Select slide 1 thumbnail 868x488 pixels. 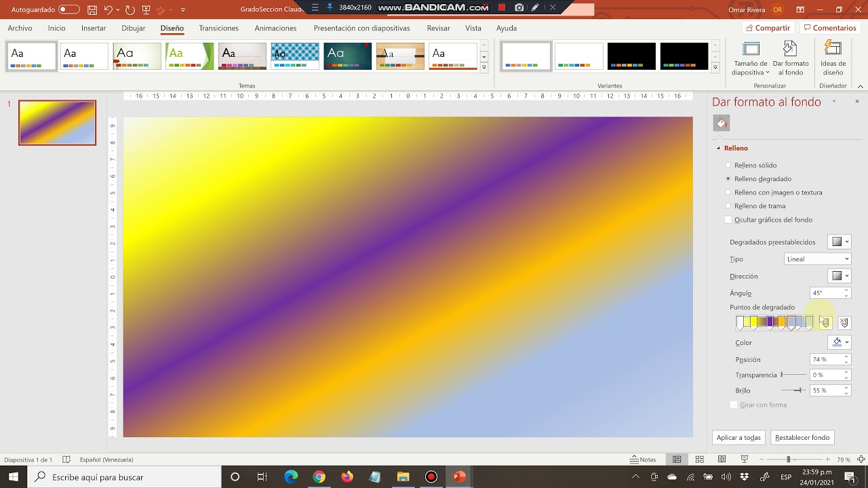coord(58,123)
